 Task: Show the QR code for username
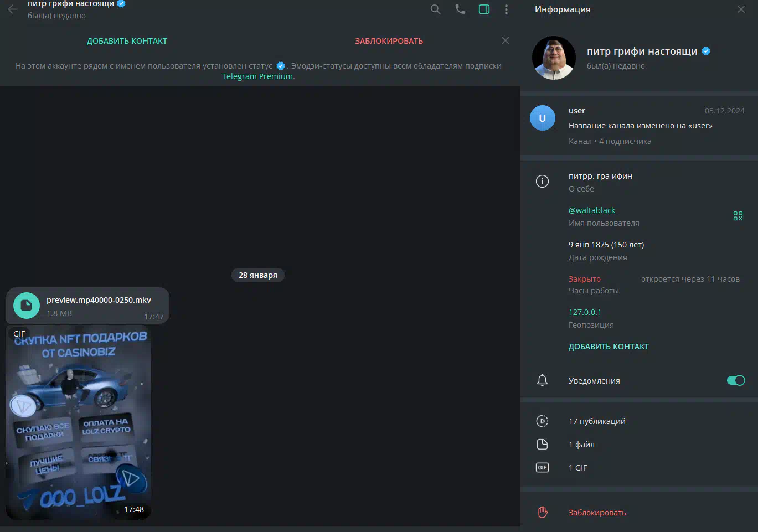click(738, 216)
